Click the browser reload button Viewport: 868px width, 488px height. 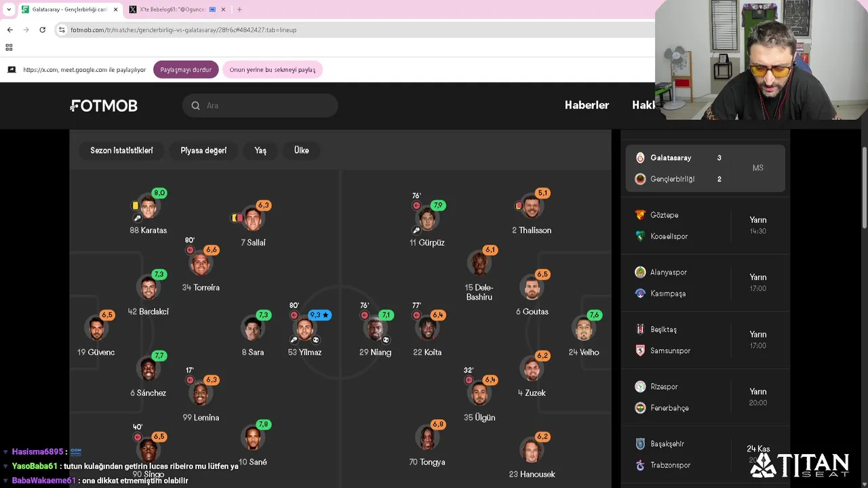pyautogui.click(x=42, y=30)
